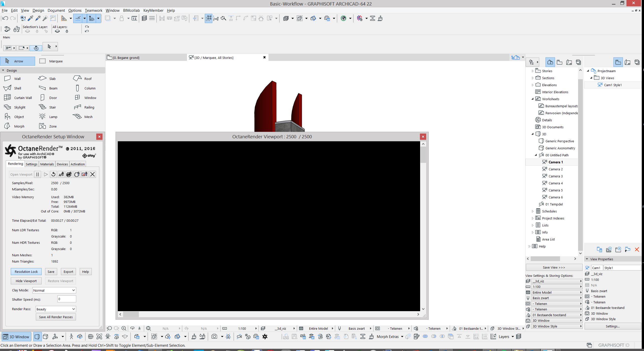
Task: Collapse the Worksheets tree node
Action: point(533,99)
